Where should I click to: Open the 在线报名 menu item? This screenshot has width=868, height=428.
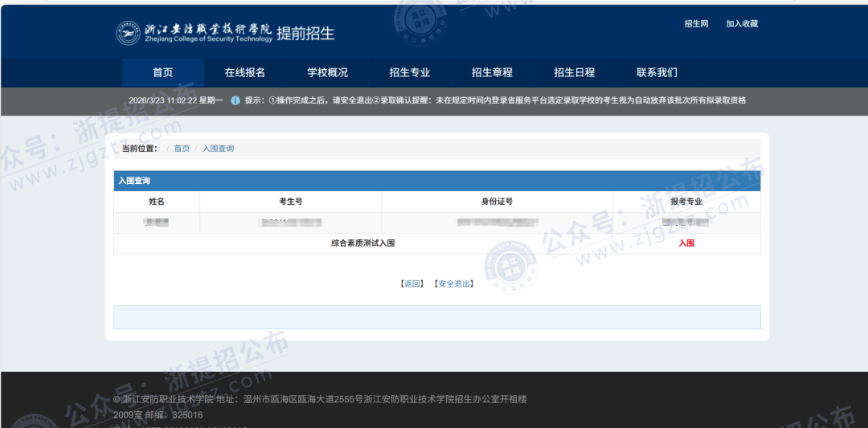(244, 72)
